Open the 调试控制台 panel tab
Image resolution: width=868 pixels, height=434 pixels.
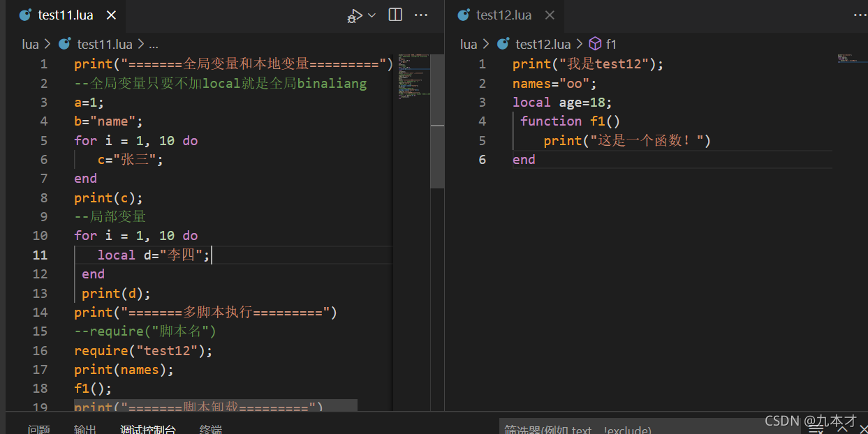(148, 429)
